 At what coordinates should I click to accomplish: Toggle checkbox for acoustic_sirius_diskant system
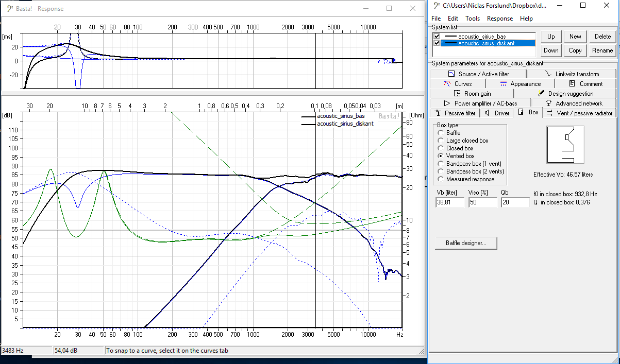tap(437, 43)
